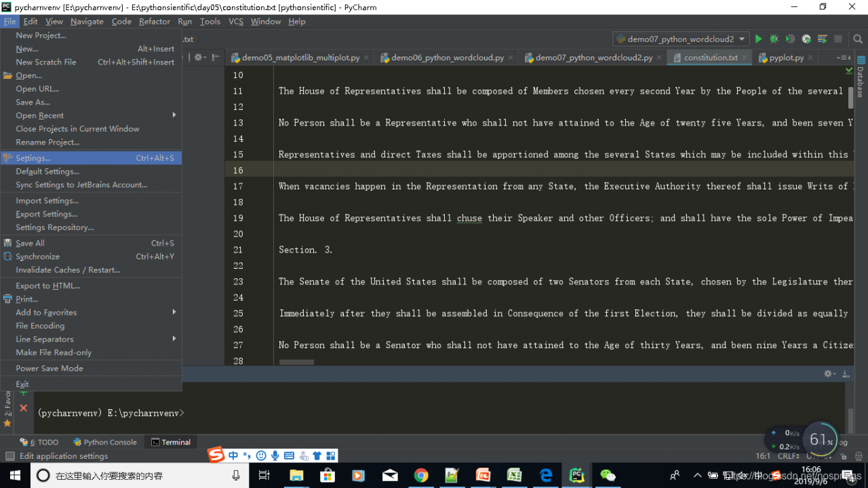
Task: Click the Windows taskbar search box
Action: point(140,475)
